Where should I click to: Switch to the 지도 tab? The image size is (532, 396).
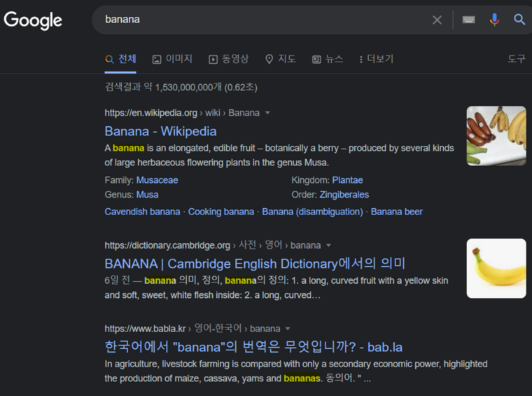click(280, 59)
